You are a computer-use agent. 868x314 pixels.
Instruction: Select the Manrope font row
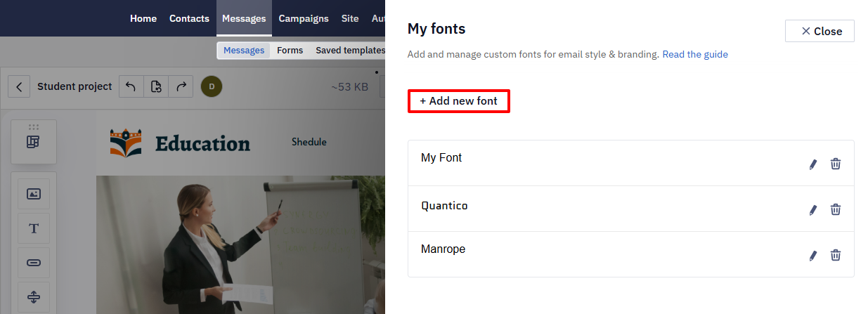pos(631,254)
